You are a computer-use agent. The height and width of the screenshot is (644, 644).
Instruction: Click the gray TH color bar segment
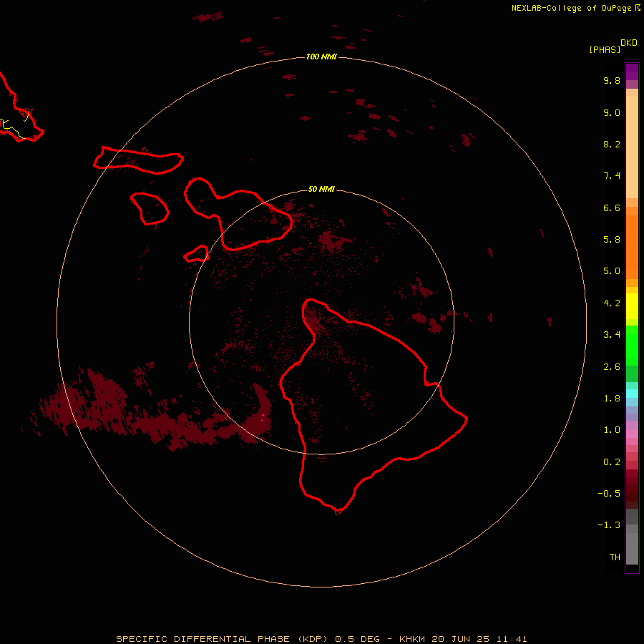pos(632,549)
